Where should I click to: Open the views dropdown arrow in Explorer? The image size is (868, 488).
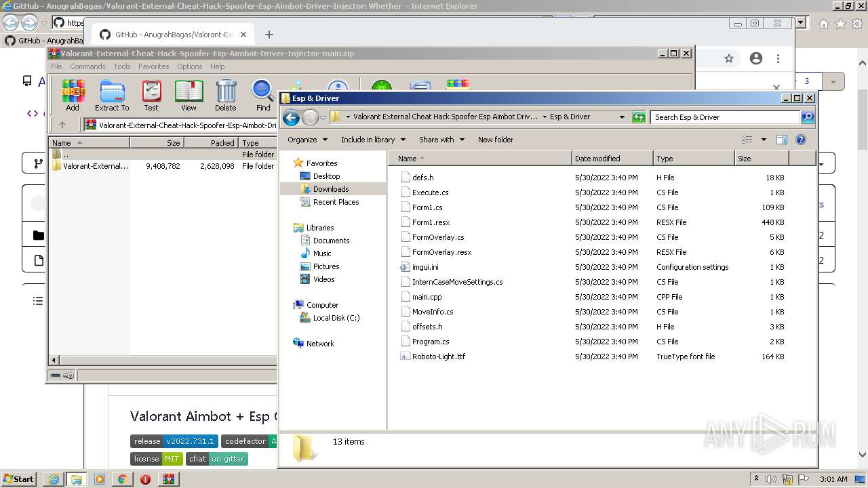(x=764, y=140)
